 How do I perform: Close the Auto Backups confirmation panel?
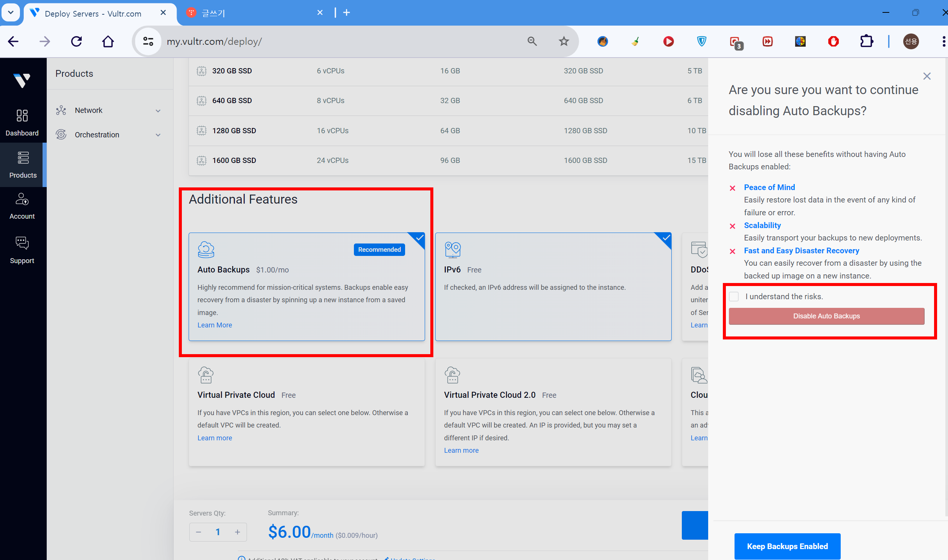click(x=927, y=76)
